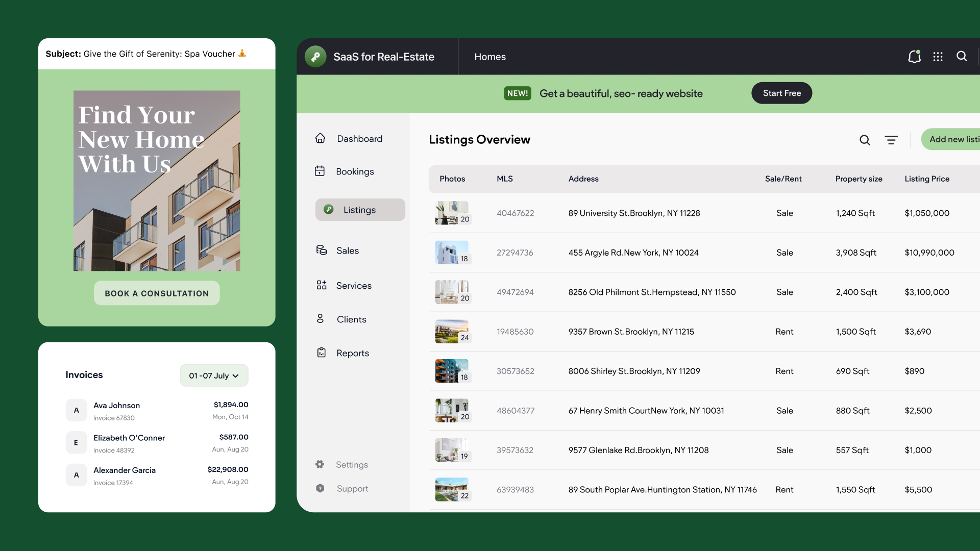The height and width of the screenshot is (551, 980).
Task: Open Reports in the sidebar
Action: [352, 353]
